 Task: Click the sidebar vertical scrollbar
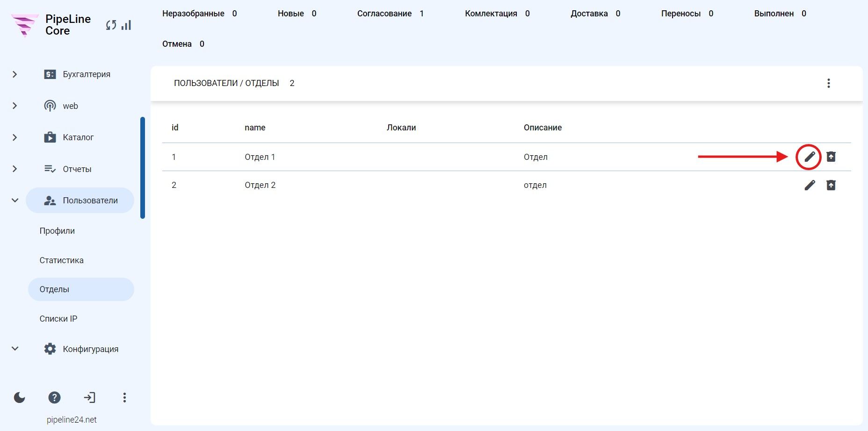click(x=143, y=168)
